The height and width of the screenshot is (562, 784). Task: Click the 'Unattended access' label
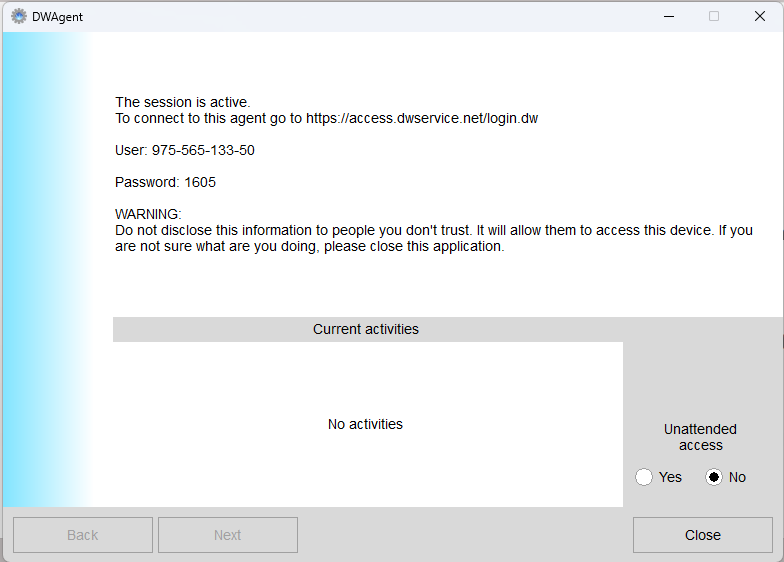click(x=700, y=437)
